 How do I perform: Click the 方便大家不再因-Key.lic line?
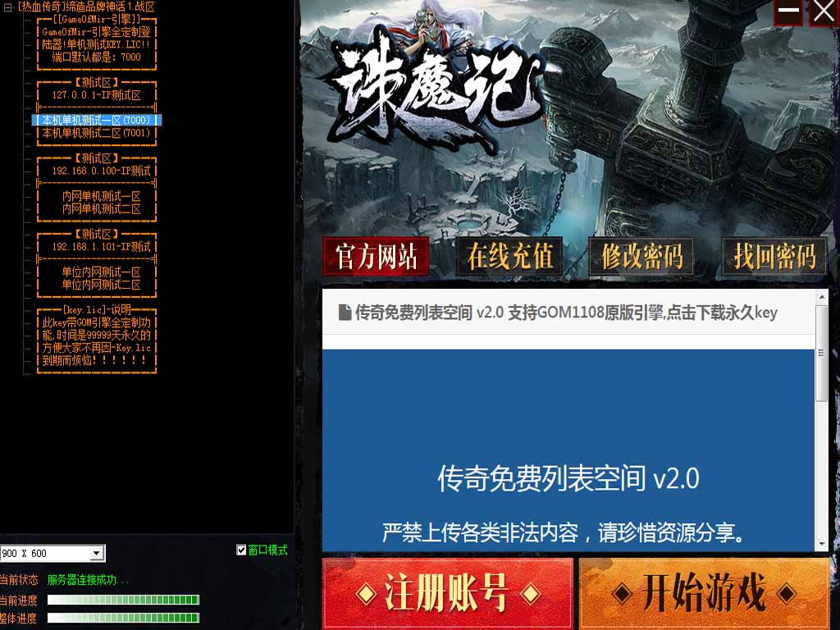(x=97, y=348)
